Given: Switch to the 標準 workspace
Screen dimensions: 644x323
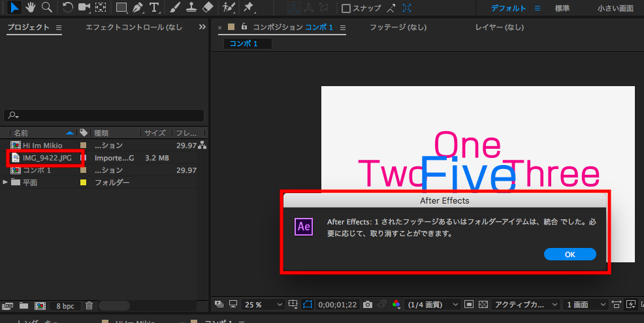Looking at the screenshot, I should (x=562, y=8).
